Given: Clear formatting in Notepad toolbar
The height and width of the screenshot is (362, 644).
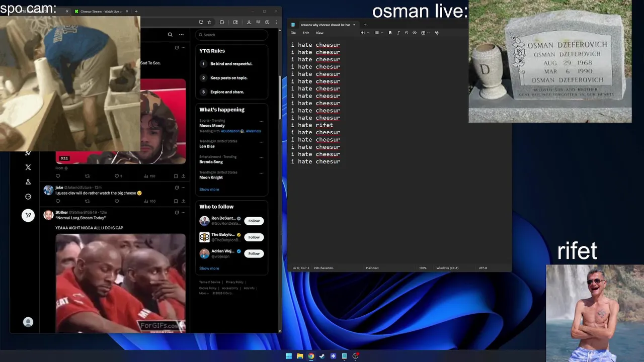Looking at the screenshot, I should point(436,33).
